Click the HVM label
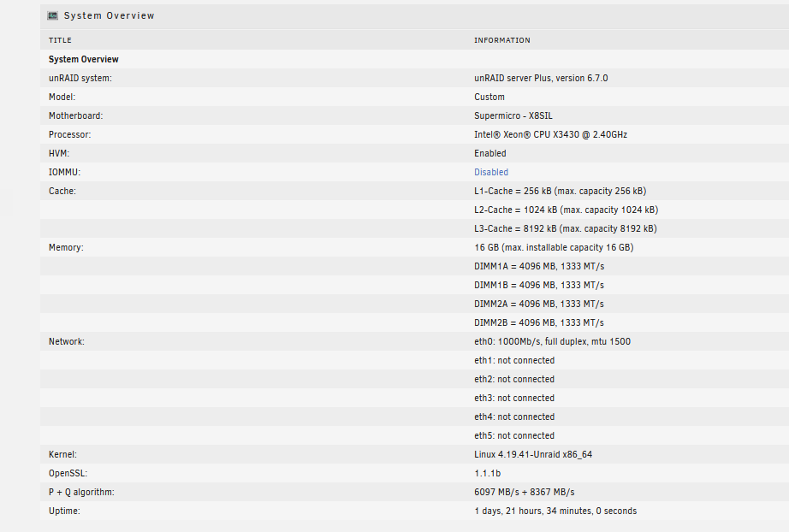This screenshot has width=789, height=532. pos(59,153)
